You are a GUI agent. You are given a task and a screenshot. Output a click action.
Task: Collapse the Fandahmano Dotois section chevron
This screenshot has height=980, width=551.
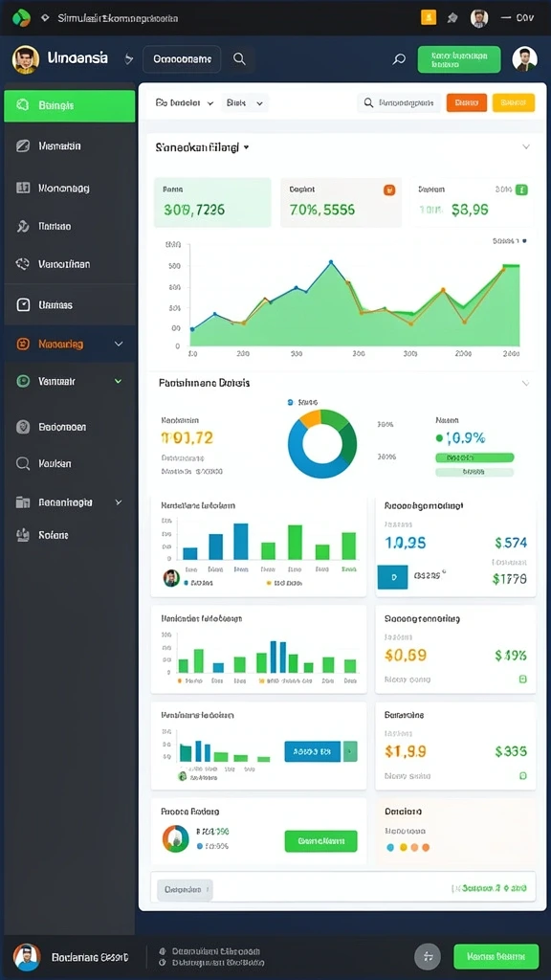coord(525,383)
